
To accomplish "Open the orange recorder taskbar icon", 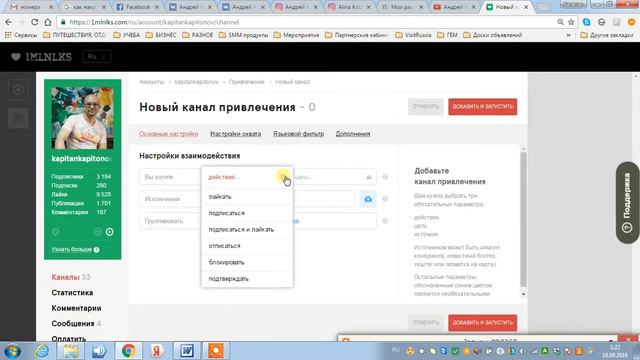I will click(216, 351).
